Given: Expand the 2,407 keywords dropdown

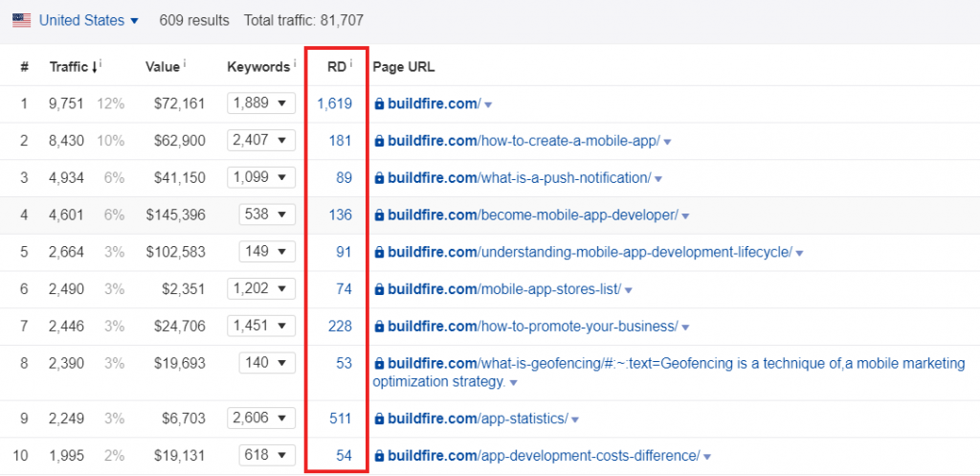Looking at the screenshot, I should pyautogui.click(x=261, y=141).
